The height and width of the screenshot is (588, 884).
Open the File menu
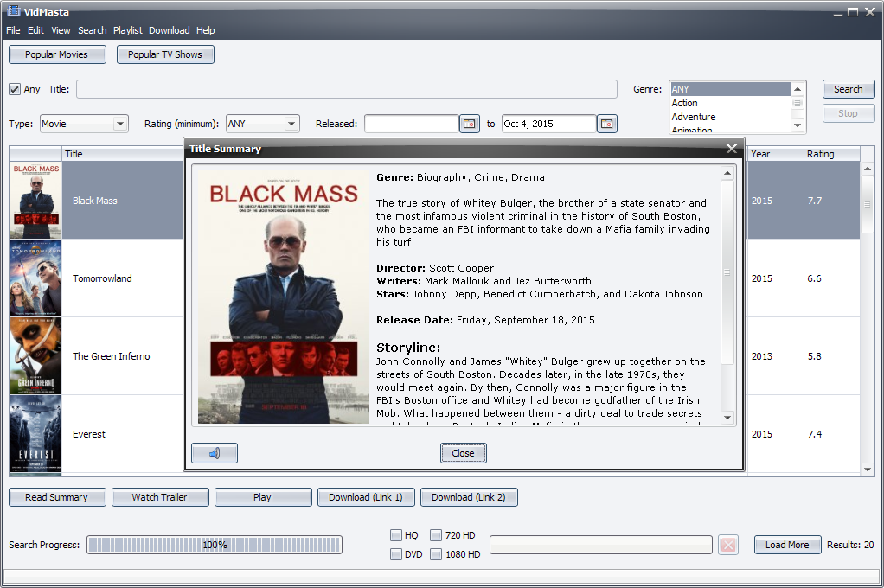point(13,30)
